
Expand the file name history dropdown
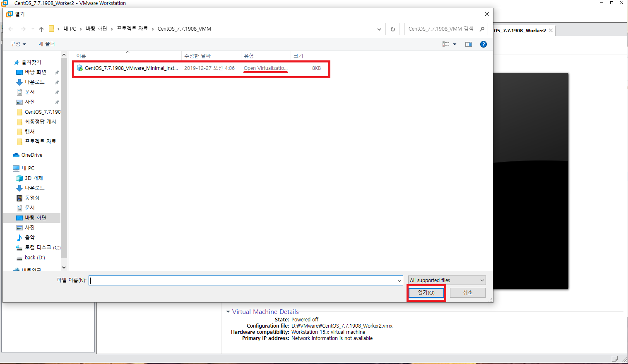tap(399, 280)
